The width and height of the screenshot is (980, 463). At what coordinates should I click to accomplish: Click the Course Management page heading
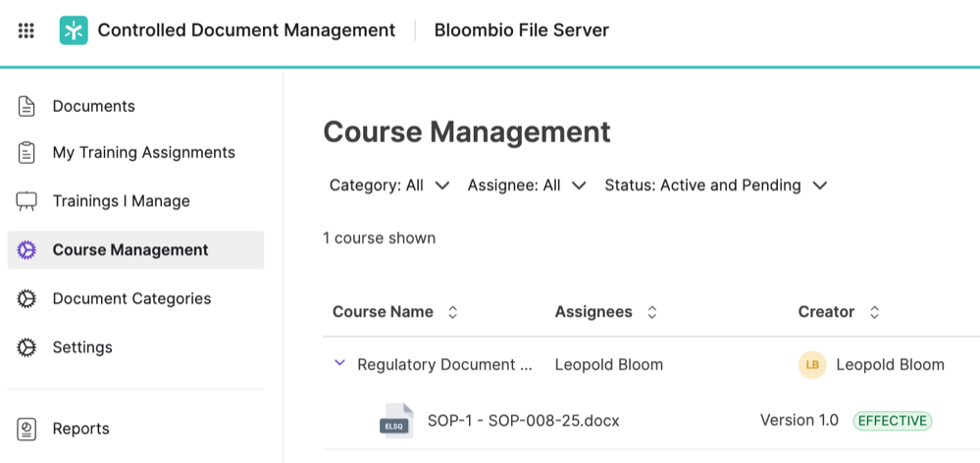pyautogui.click(x=467, y=131)
